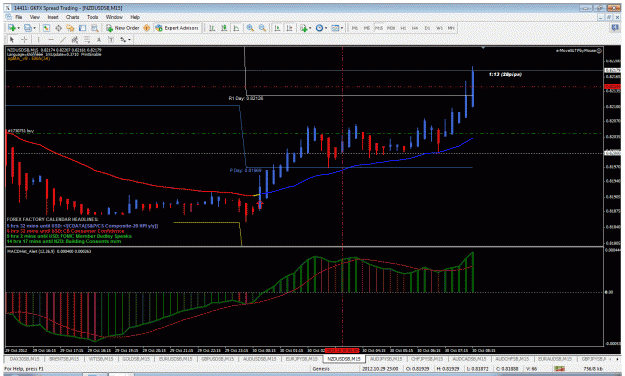625x376 pixels.
Task: Open the Terminal window icon
Action: 83,28
